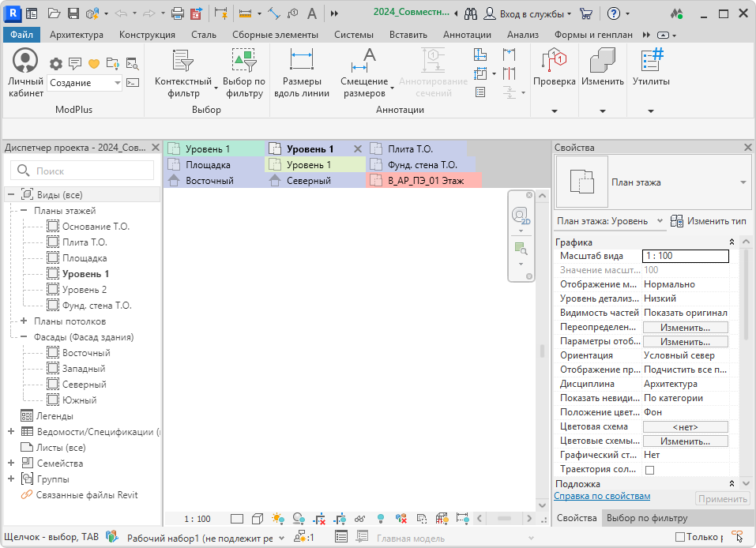Click horizontal scrollbar thumb in view bar

(x=504, y=519)
